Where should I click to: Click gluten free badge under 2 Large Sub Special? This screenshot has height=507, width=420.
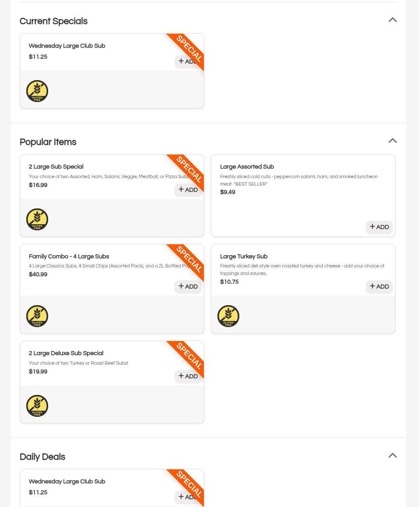[37, 219]
